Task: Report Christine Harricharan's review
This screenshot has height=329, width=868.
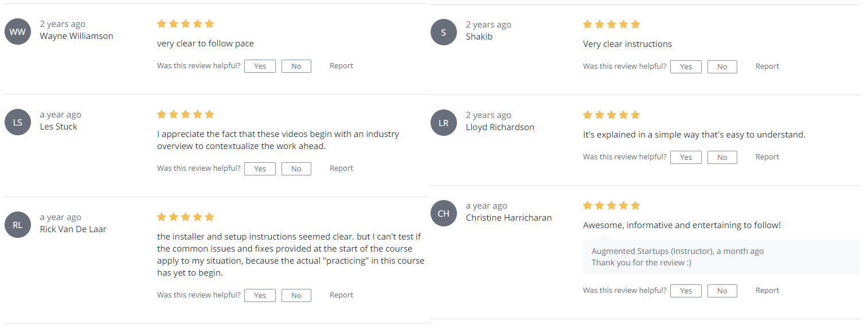Action: click(767, 291)
